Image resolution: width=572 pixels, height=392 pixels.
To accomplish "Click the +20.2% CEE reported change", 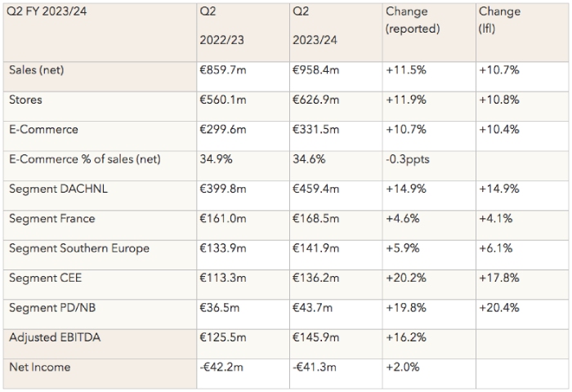I will [404, 278].
